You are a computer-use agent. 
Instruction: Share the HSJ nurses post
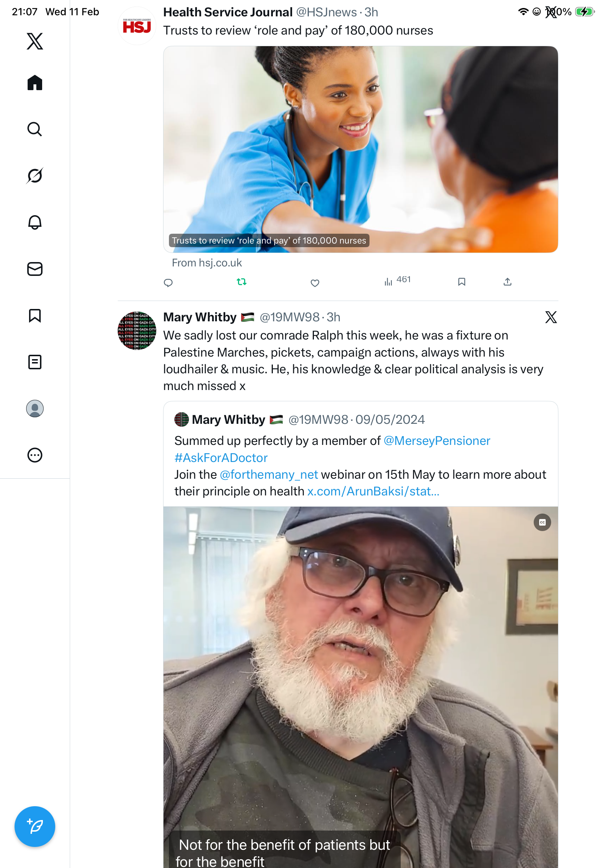508,282
